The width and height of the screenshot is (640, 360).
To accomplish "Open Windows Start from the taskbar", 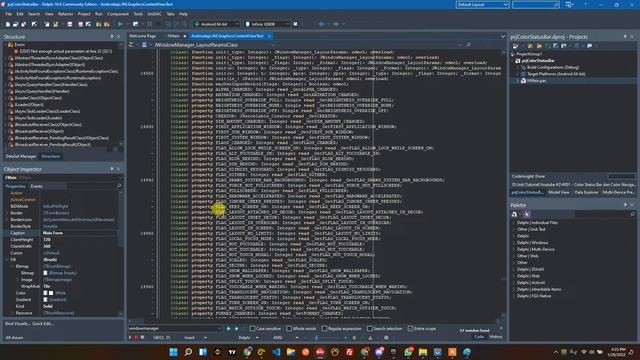I will point(173,352).
